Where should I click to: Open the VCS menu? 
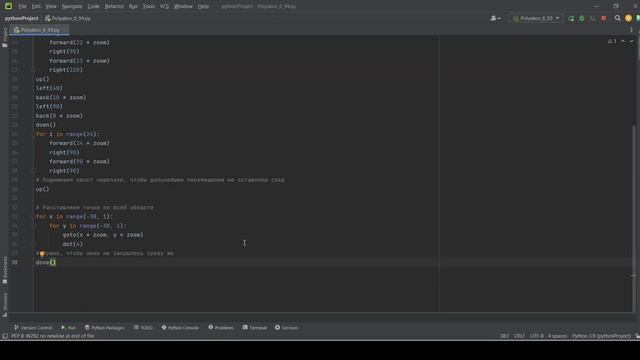pyautogui.click(x=164, y=6)
